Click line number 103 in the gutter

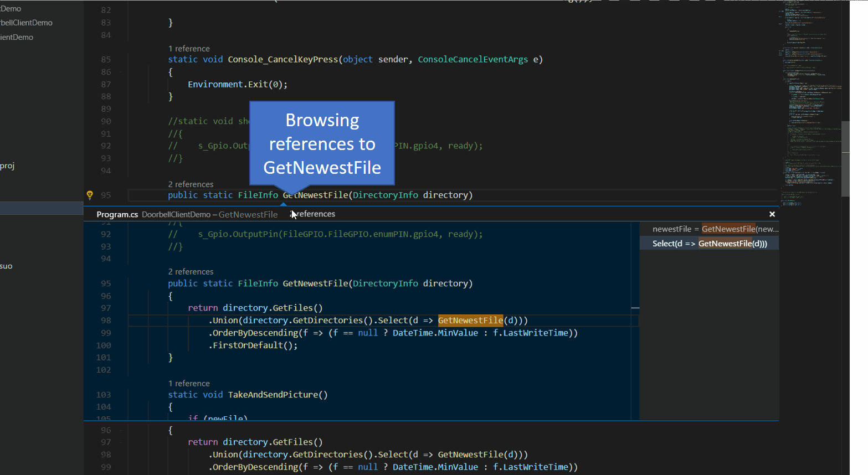104,395
